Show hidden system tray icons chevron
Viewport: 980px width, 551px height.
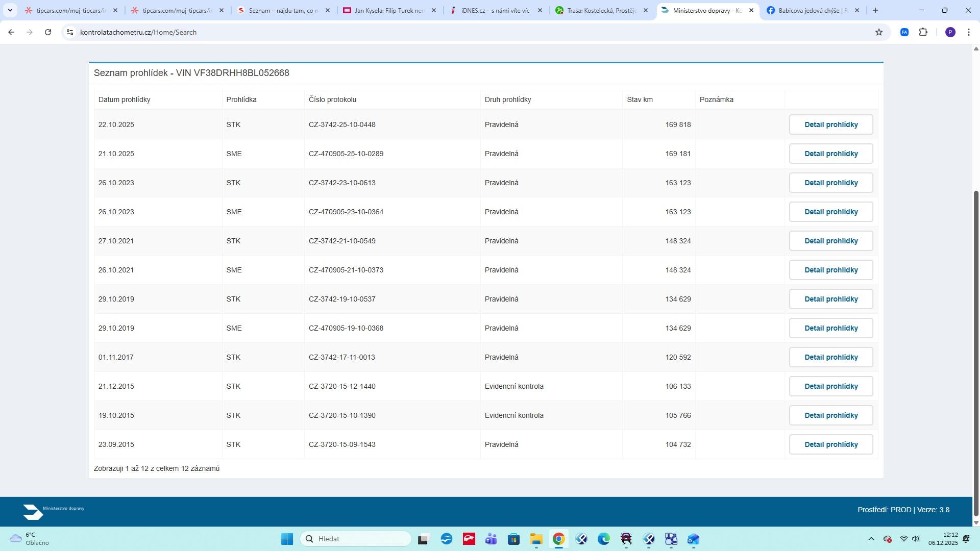(x=871, y=539)
